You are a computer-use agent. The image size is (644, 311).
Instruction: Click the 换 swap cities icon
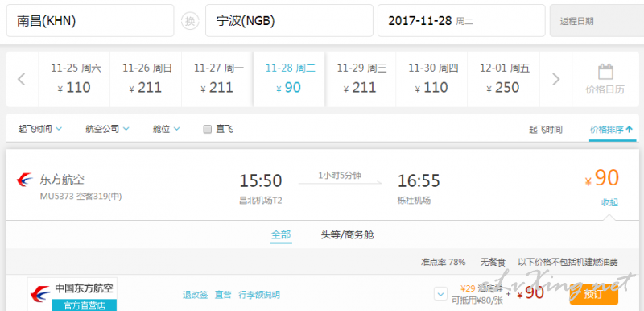(190, 21)
